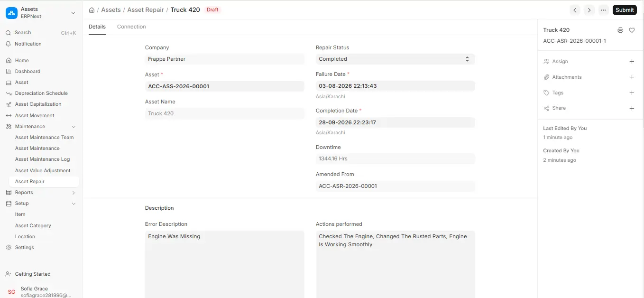Open Asset Value Adjustment

[x=43, y=170]
